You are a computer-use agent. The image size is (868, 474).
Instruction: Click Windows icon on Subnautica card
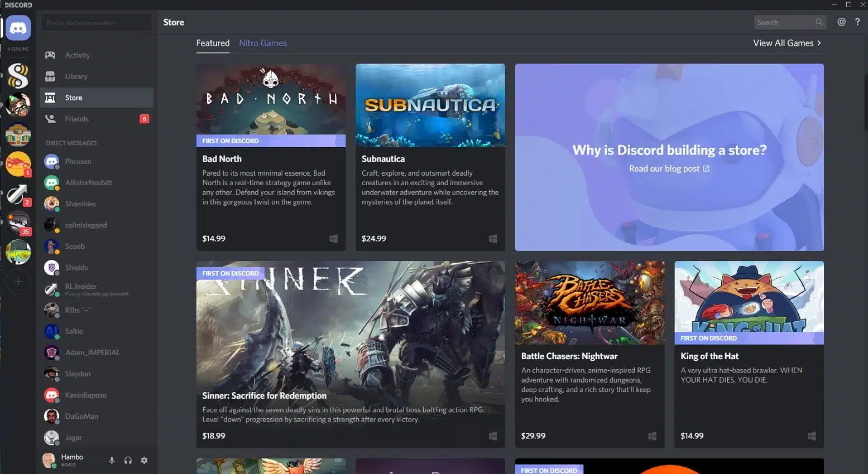[493, 239]
